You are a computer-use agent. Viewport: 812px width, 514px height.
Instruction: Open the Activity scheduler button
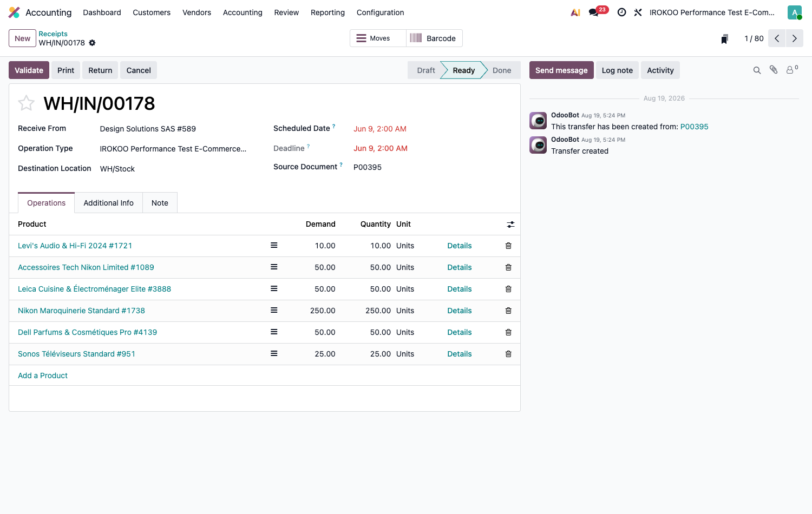coord(660,70)
